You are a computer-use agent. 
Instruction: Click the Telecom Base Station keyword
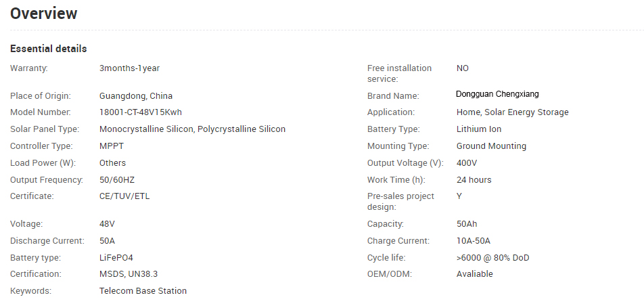pos(143,290)
